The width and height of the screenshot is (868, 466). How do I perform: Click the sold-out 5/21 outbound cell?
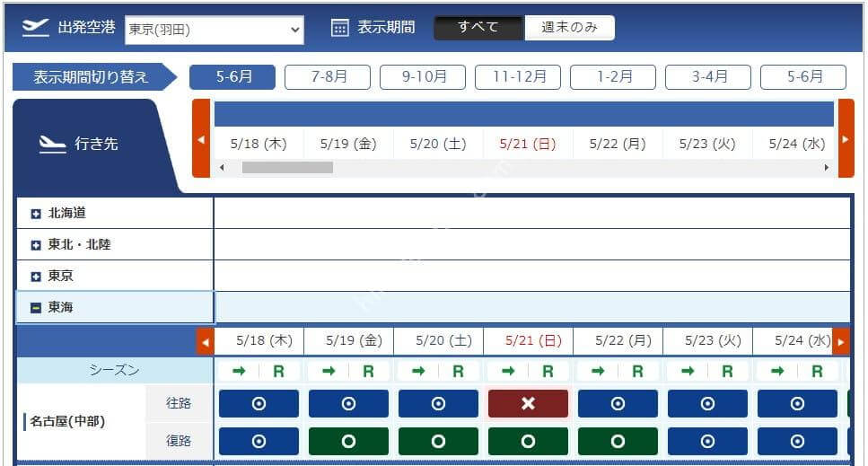pos(528,403)
